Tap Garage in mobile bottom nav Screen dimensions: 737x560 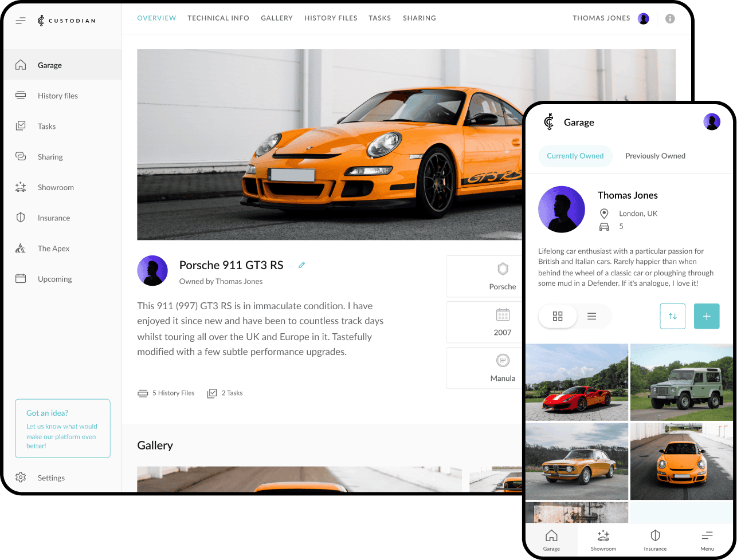click(551, 540)
